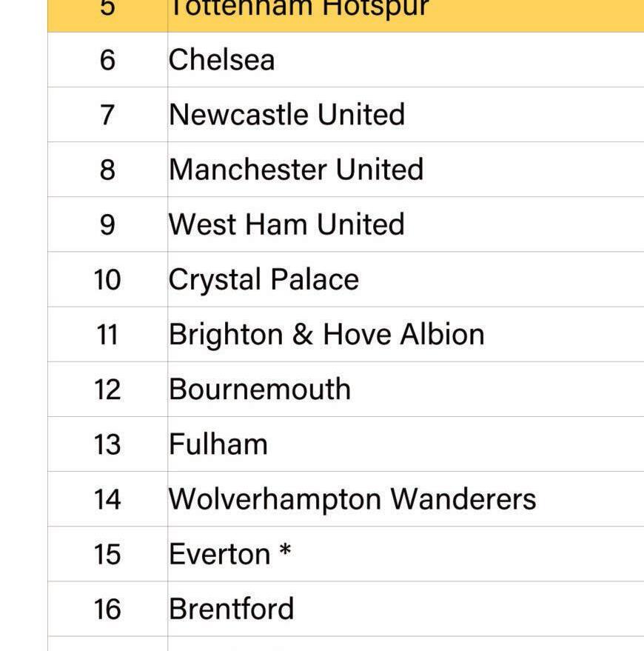Image resolution: width=644 pixels, height=651 pixels.
Task: Click the Chelsea team name cell
Action: click(221, 60)
